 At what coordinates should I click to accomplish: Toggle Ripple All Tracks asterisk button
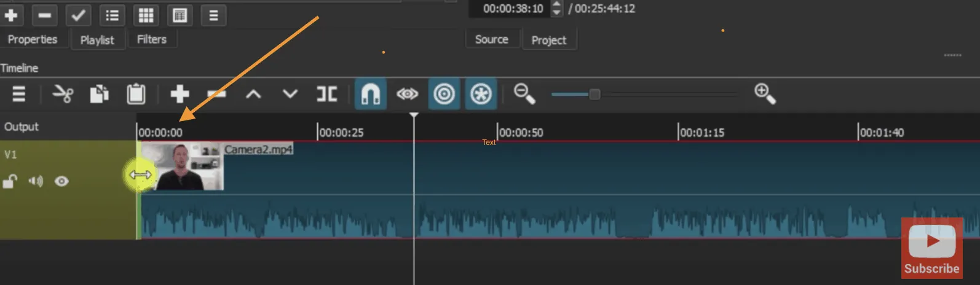click(481, 94)
